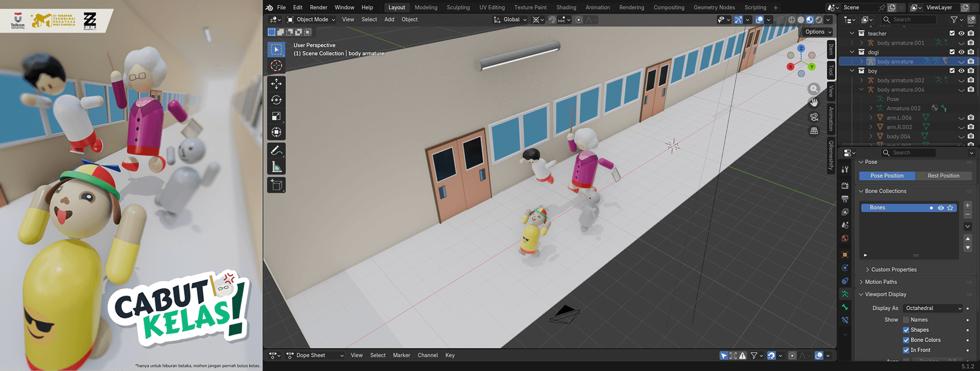Open the Object Mode dropdown
980x371 pixels.
pyautogui.click(x=311, y=20)
